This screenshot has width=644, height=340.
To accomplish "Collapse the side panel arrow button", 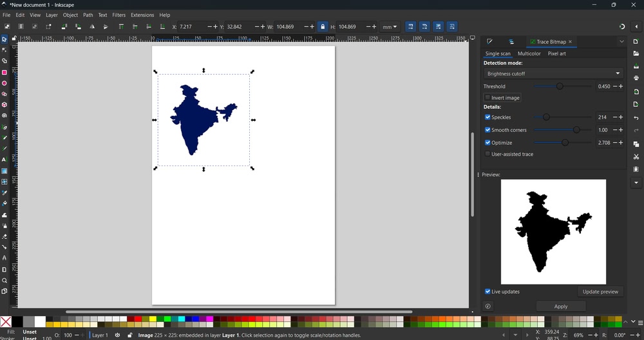I will (x=636, y=26).
